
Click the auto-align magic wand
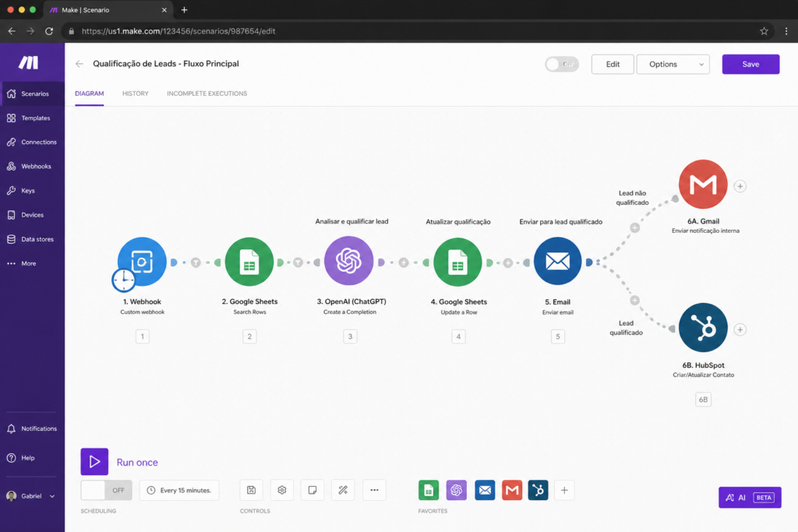pyautogui.click(x=343, y=490)
